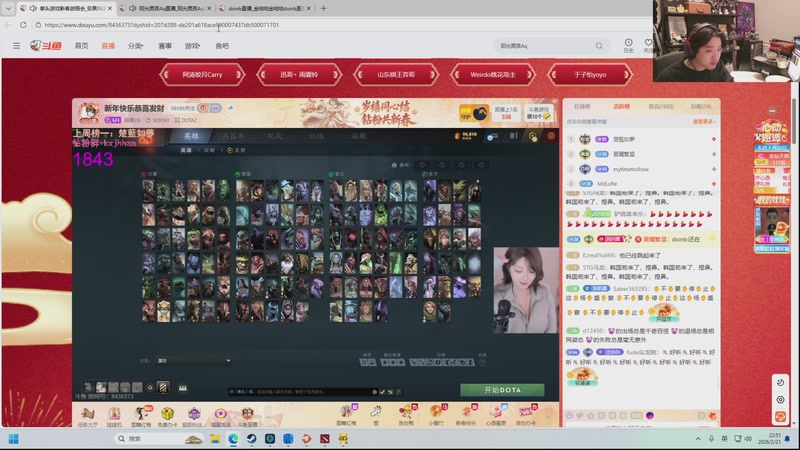The image size is (800, 450).
Task: Click the Douyu logo
Action: click(x=46, y=45)
